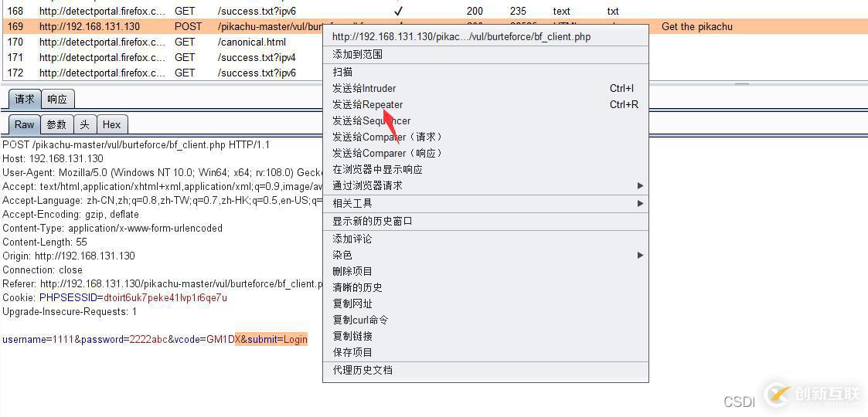Select '复制curl命令' menu entry

[x=485, y=320]
